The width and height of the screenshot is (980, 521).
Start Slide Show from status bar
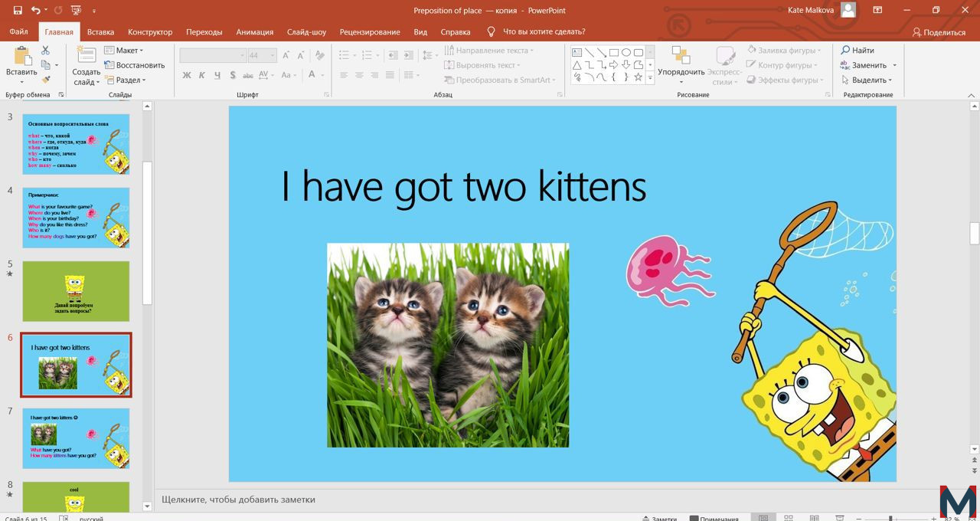pyautogui.click(x=840, y=518)
